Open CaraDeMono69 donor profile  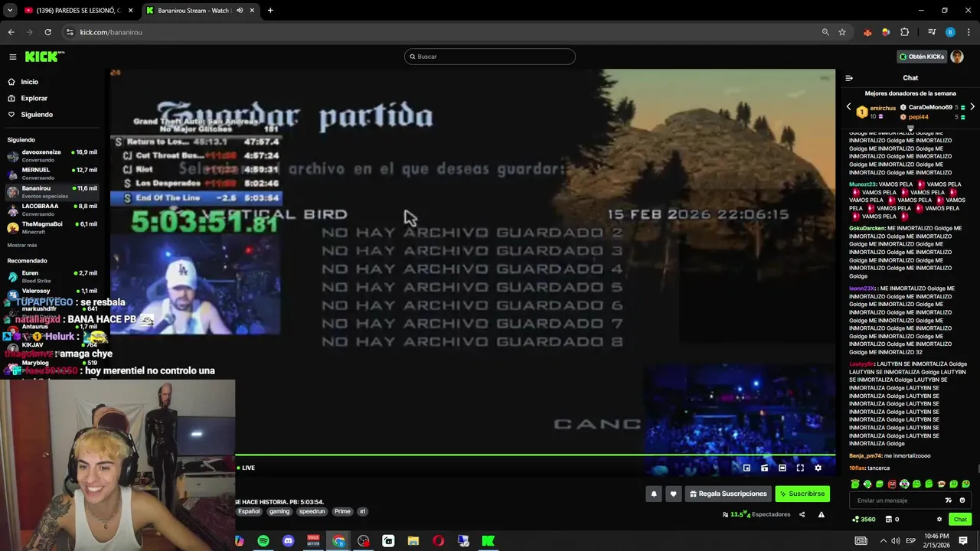coord(930,107)
